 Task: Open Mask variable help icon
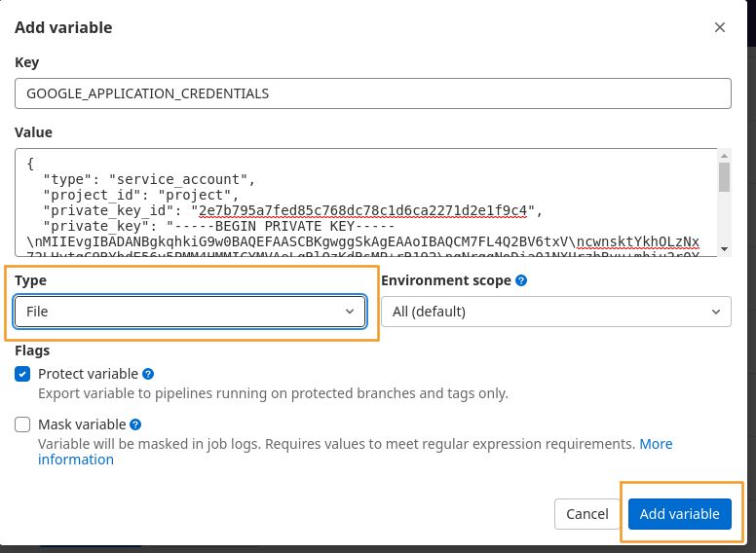136,424
